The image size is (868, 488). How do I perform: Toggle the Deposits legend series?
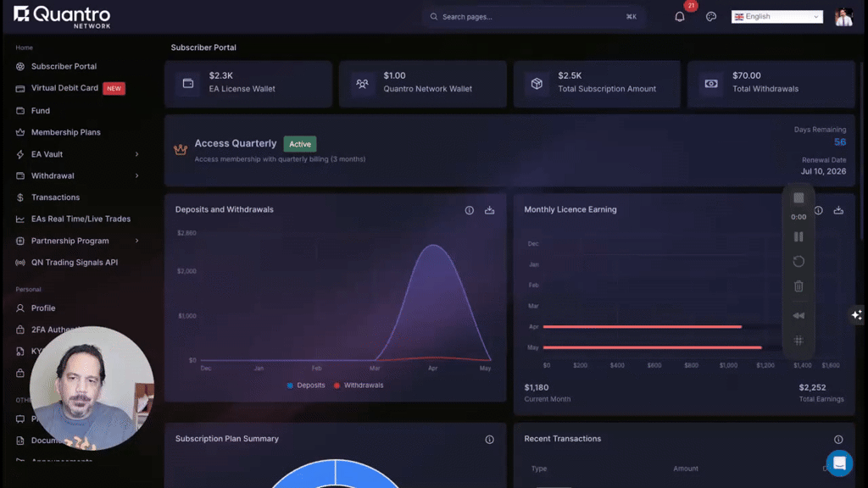click(x=305, y=385)
